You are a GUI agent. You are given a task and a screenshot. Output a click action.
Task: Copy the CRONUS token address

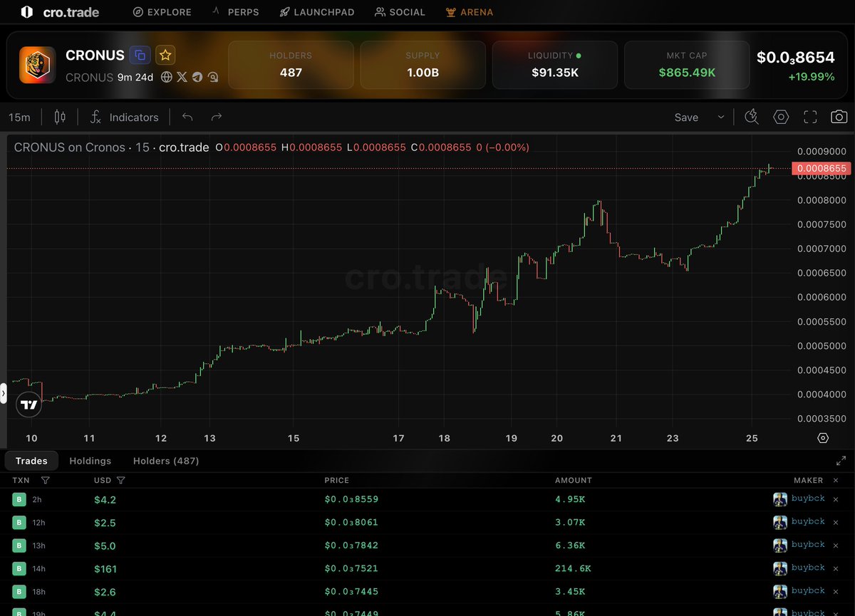[140, 55]
